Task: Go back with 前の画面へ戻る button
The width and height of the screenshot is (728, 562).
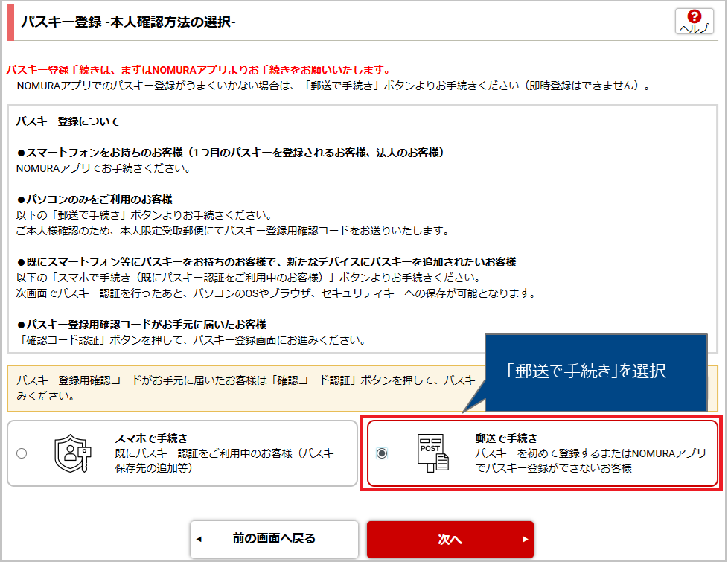Action: pyautogui.click(x=273, y=539)
